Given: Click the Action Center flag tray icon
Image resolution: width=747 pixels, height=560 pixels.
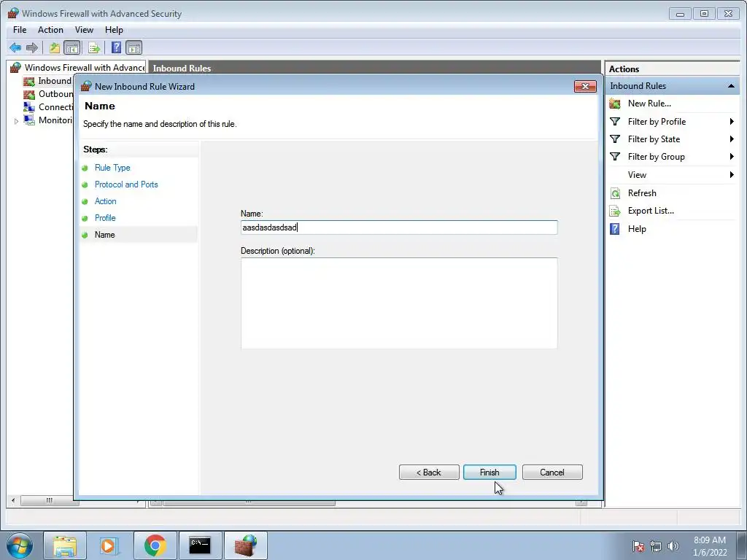Looking at the screenshot, I should [638, 546].
